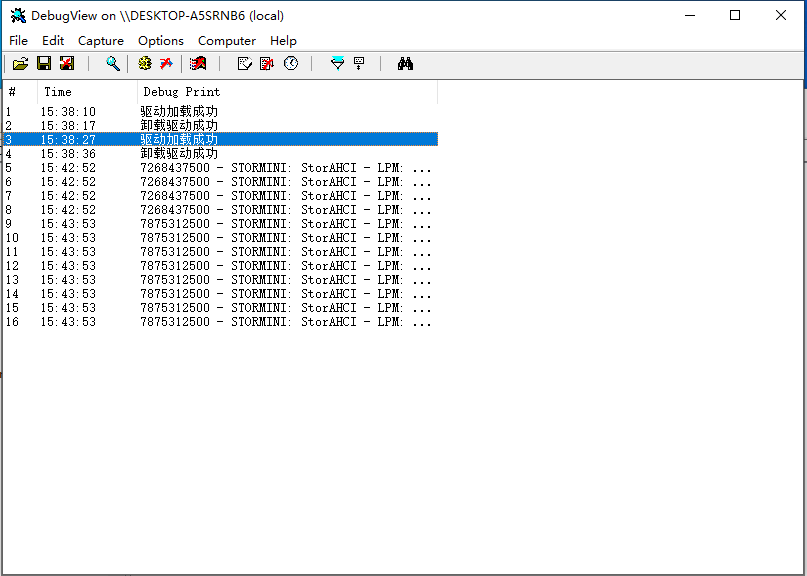Toggle kernel capture with the yellow gear icon
This screenshot has width=807, height=576.
point(145,63)
